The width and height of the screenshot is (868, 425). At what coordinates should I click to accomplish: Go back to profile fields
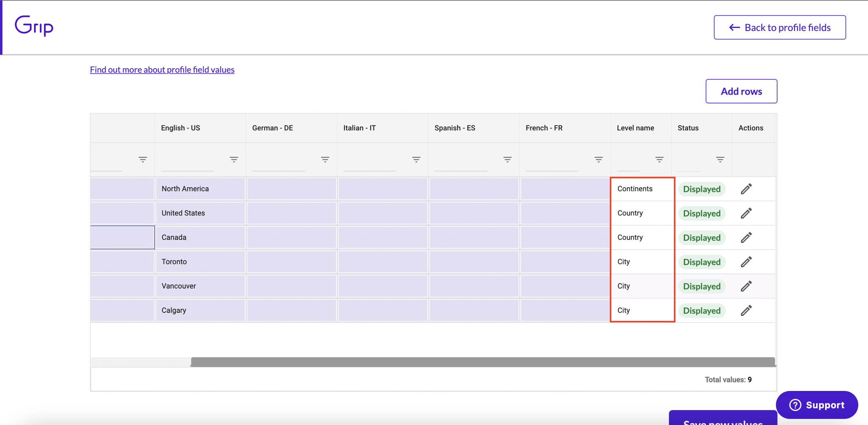click(x=780, y=27)
